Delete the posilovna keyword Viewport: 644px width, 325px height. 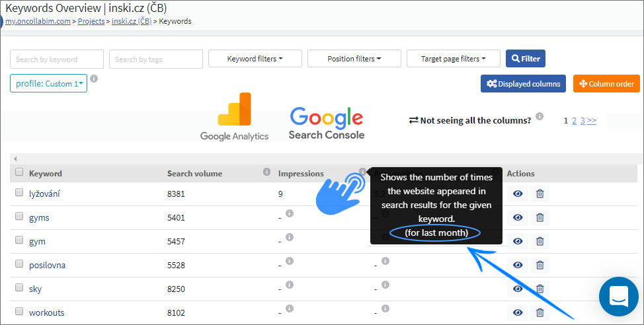point(540,265)
